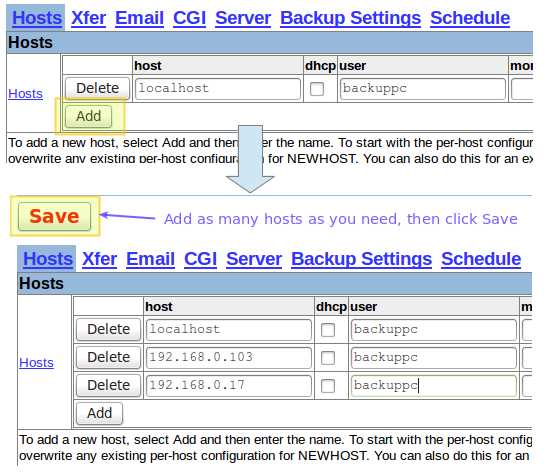
Task: Enable dhcp checkbox for host 192.168.0.103
Action: [x=328, y=358]
